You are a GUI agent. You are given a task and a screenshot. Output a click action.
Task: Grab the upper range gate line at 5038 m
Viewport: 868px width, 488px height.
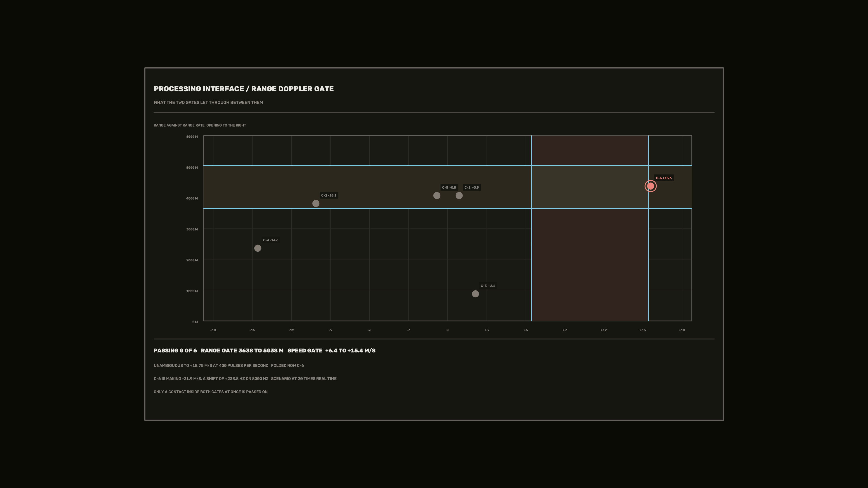coord(448,165)
